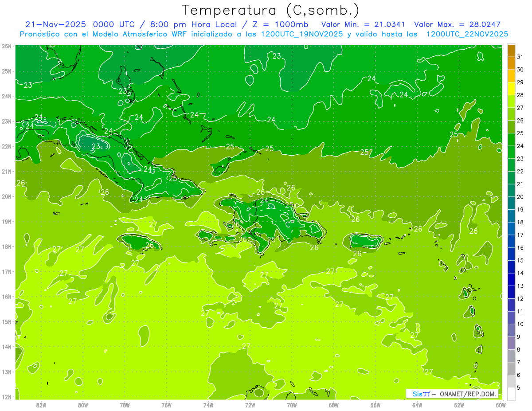Select the 'Valor Max. = 28.0247' value
The image size is (532, 411).
[x=457, y=24]
